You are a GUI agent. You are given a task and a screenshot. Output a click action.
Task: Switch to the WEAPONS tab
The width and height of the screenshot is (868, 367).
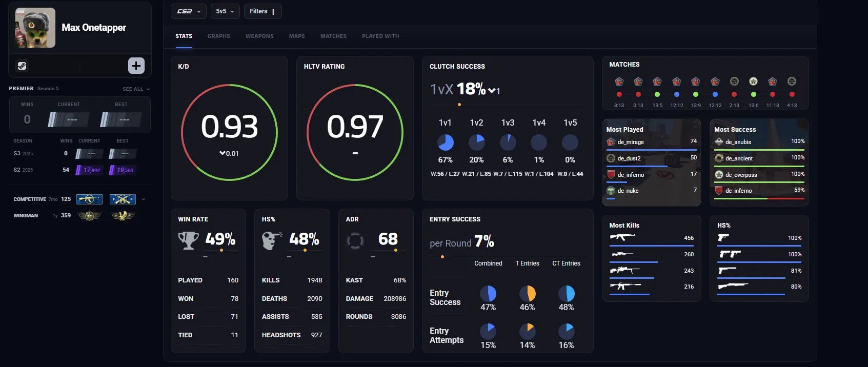(259, 36)
